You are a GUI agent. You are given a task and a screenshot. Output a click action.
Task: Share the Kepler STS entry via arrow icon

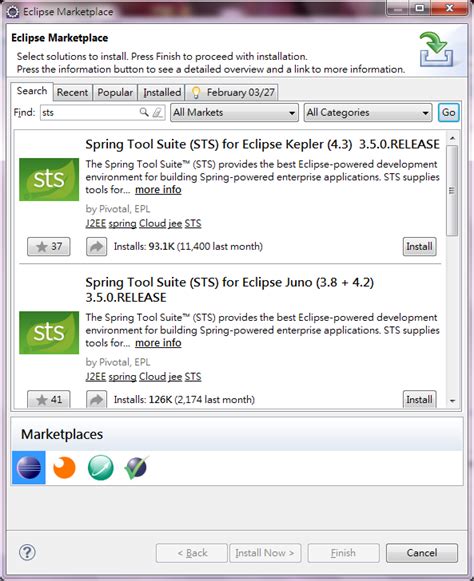point(96,246)
